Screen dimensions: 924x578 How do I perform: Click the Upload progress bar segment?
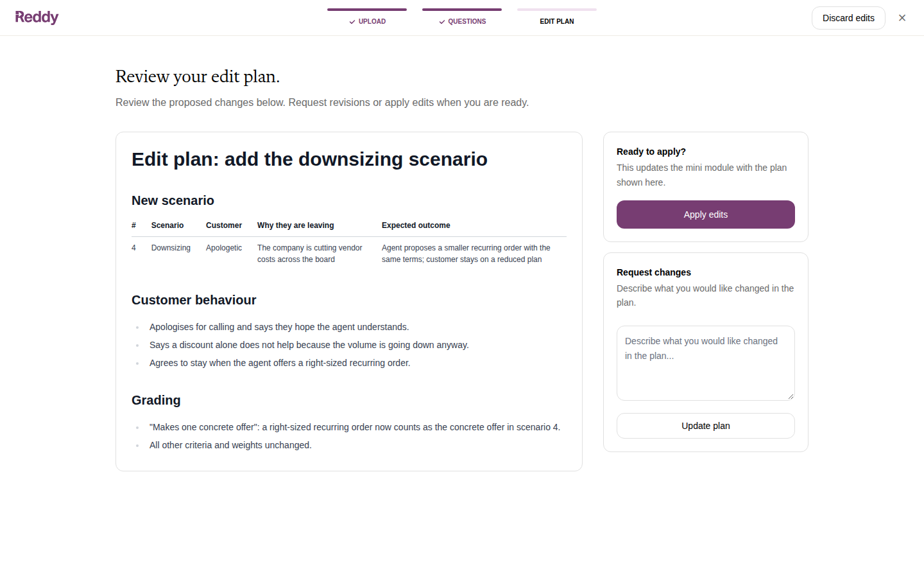(x=367, y=10)
